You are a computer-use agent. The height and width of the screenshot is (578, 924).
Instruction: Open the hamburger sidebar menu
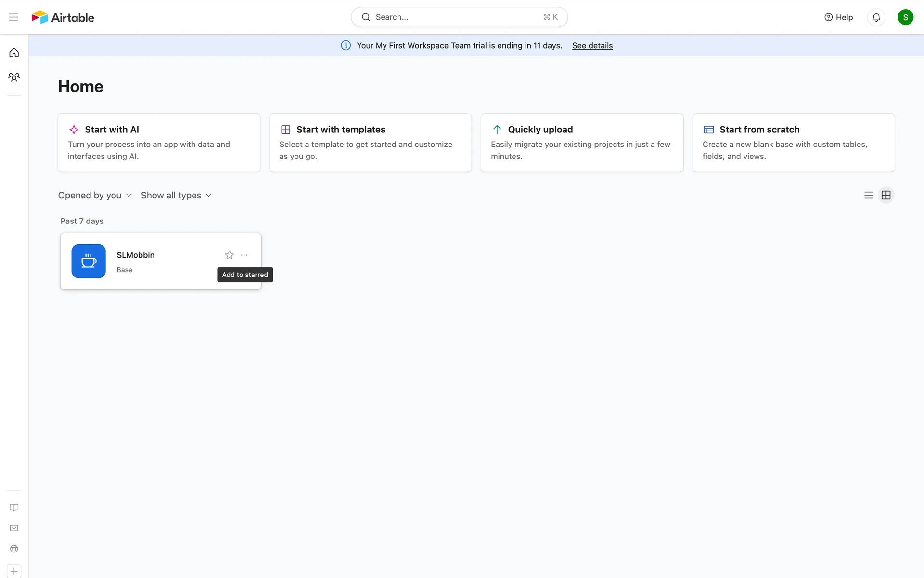13,17
